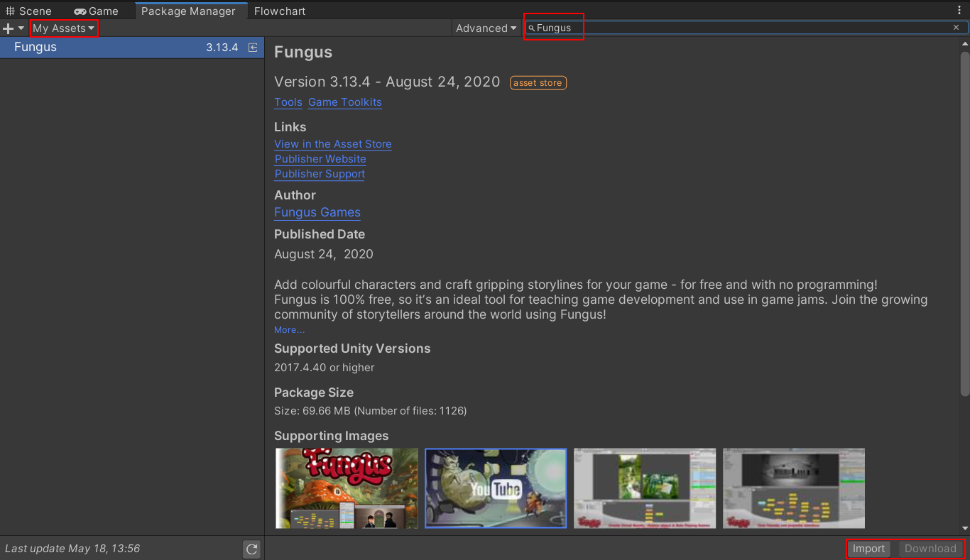
Task: Click the scrollbar down arrow
Action: click(x=964, y=529)
